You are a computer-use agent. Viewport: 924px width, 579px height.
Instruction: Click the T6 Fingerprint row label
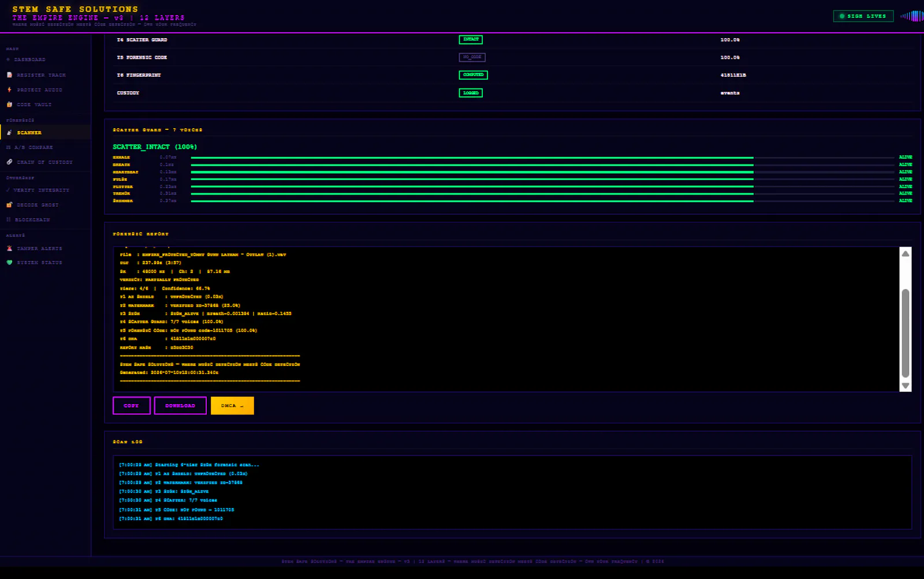pos(139,75)
